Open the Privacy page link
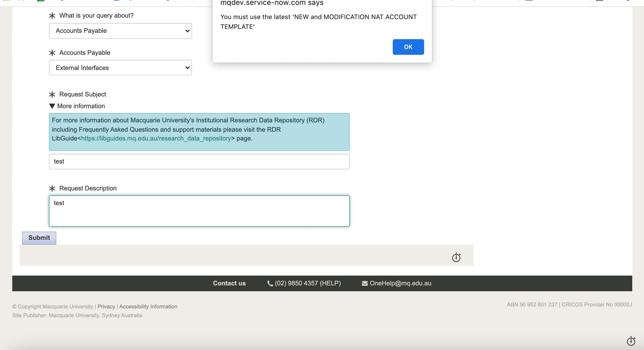644x350 pixels. tap(106, 306)
